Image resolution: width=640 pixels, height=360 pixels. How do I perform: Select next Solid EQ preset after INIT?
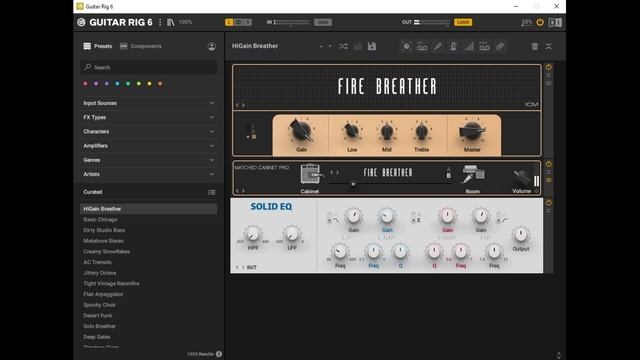tap(243, 267)
